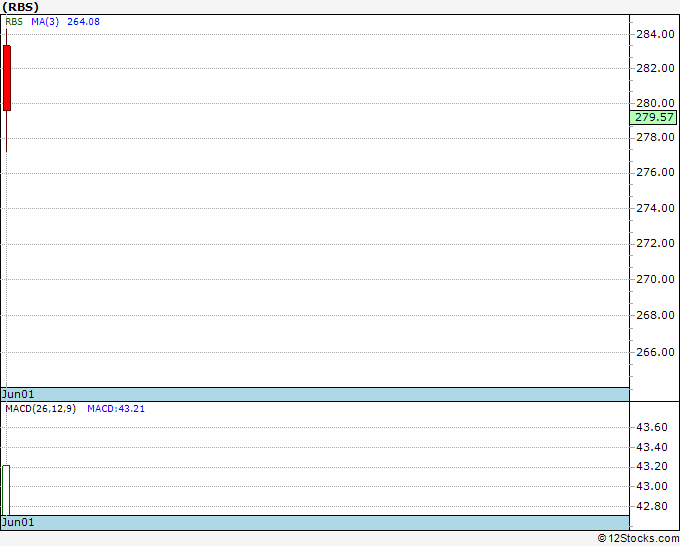Click the moving average value 264.08
Viewport: 680px width, 546px height.
point(83,22)
